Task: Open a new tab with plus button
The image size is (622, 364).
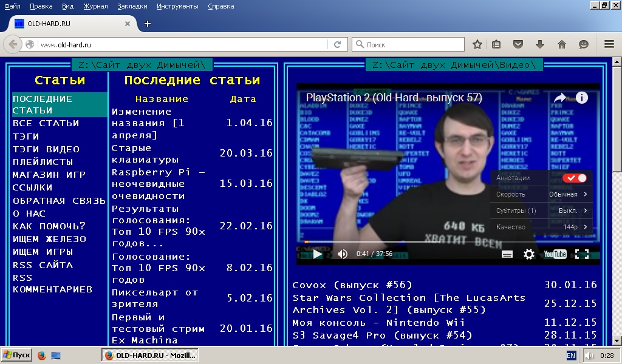Action: tap(148, 24)
